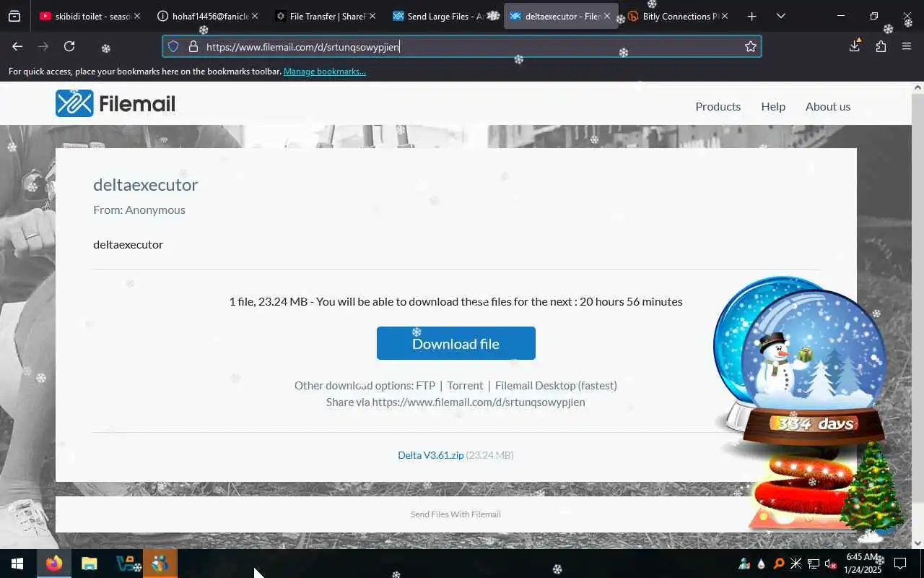Open the extensions puzzle icon
Viewport: 924px width, 578px height.
click(x=881, y=46)
